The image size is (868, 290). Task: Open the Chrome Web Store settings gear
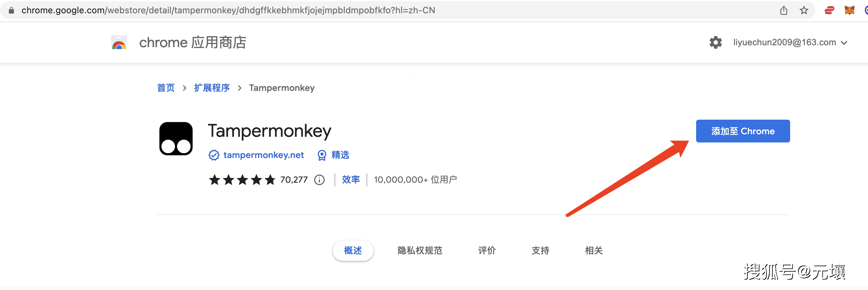716,42
